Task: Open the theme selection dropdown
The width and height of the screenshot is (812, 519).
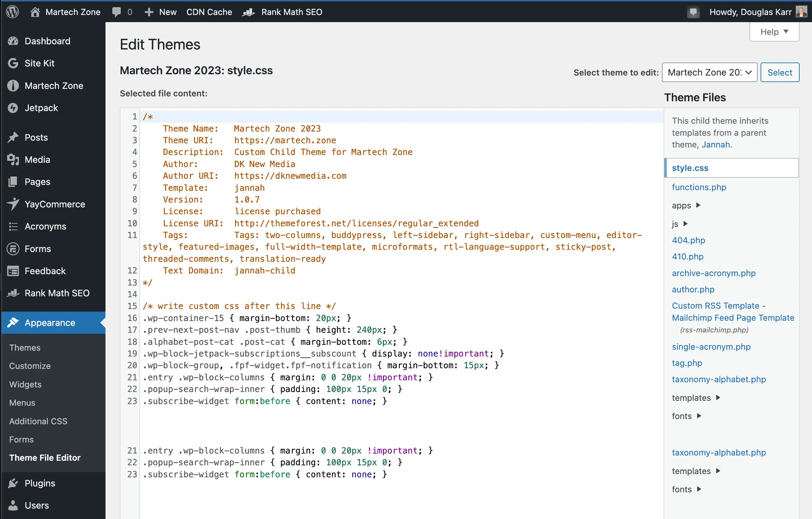Action: [x=709, y=72]
